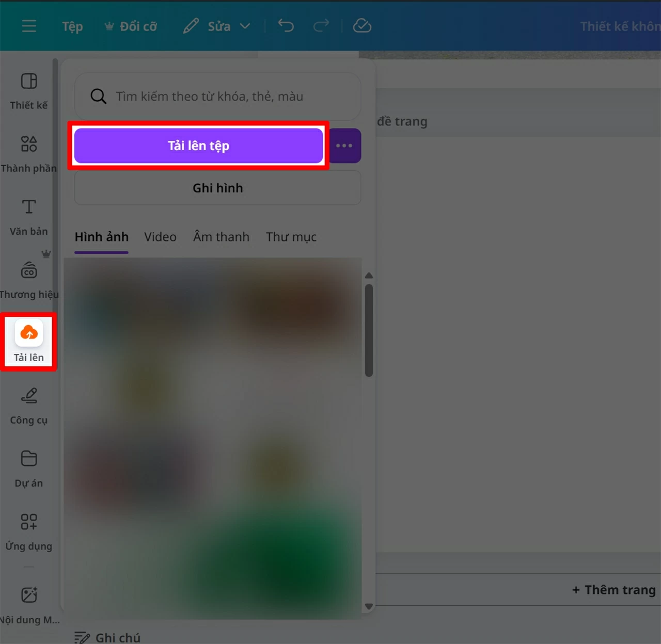This screenshot has width=661, height=644.
Task: Click the redo arrow icon
Action: (x=321, y=26)
